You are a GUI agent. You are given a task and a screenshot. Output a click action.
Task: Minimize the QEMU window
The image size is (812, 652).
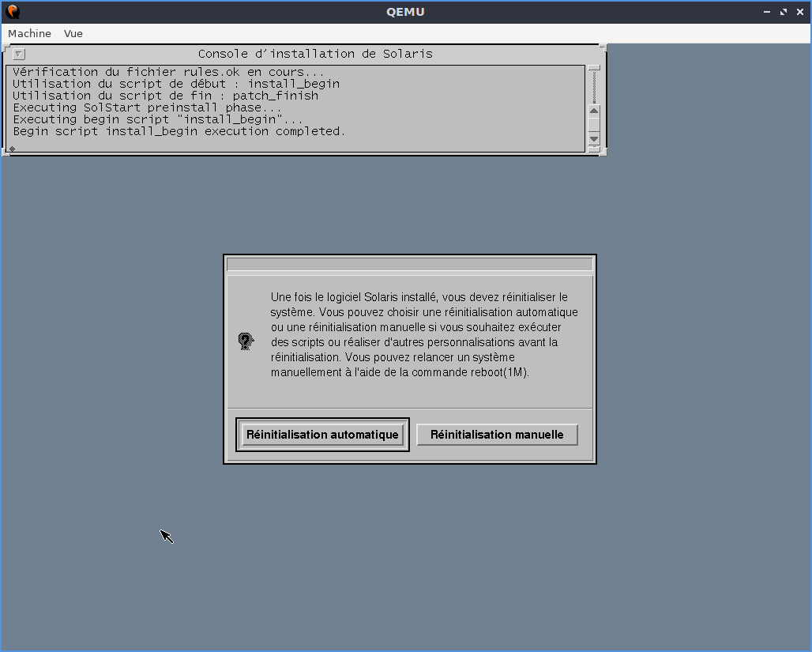tap(767, 11)
